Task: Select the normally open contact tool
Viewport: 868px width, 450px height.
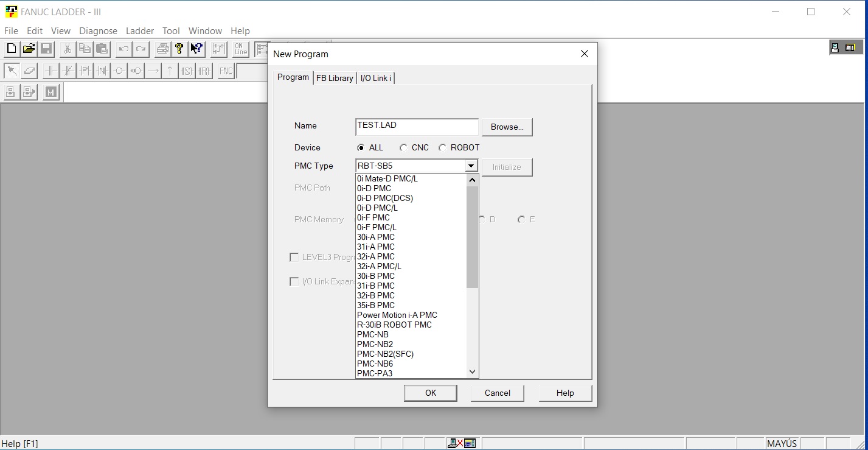Action: (x=51, y=71)
